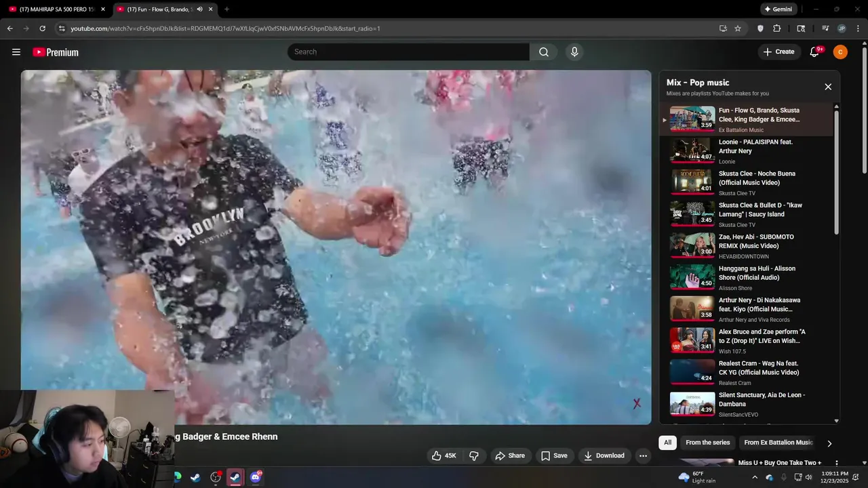Install app icon in address bar

pyautogui.click(x=723, y=28)
